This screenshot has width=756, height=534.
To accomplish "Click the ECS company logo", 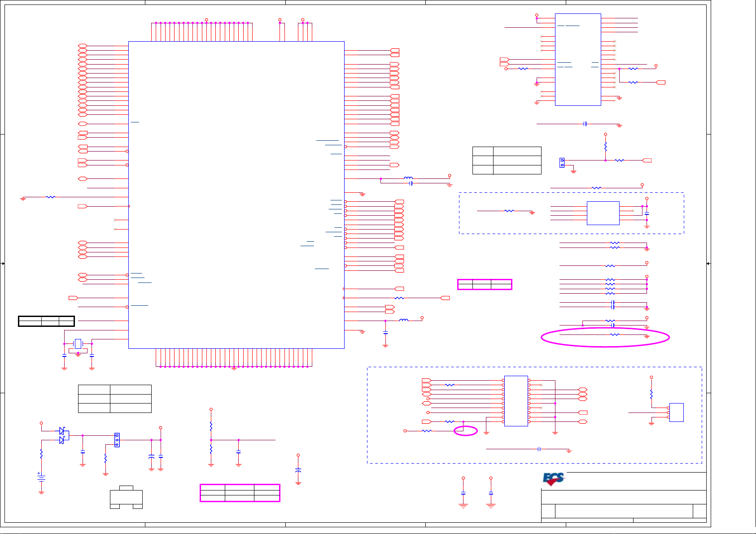I will 554,479.
